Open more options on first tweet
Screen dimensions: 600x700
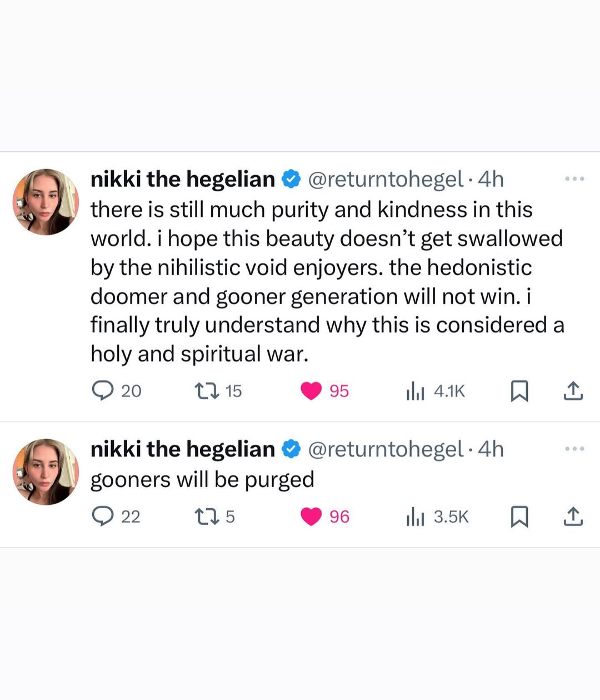click(x=574, y=179)
